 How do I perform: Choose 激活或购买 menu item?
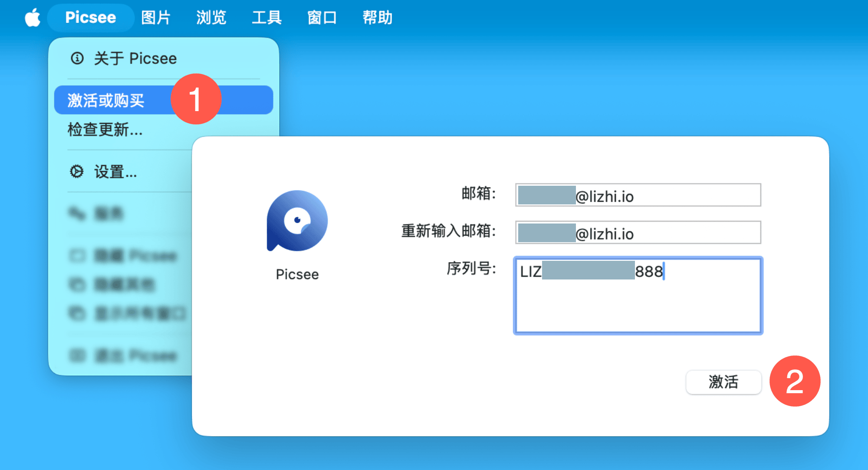[106, 100]
